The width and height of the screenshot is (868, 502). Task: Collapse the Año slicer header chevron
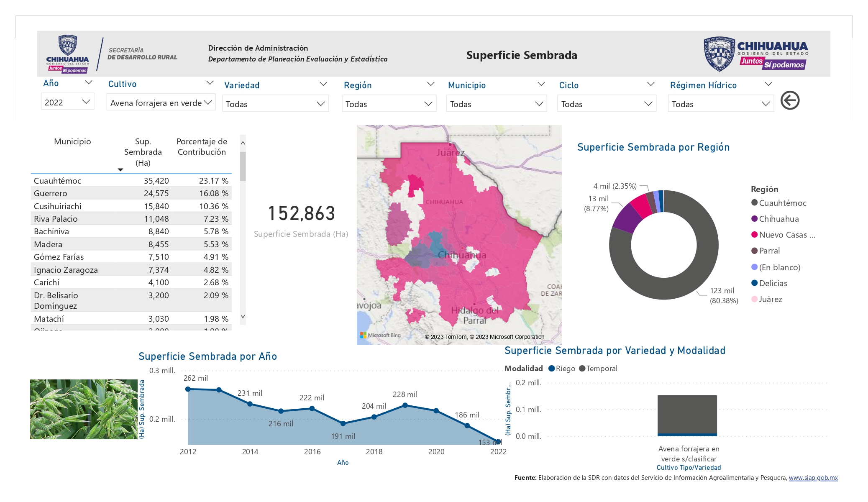[88, 82]
